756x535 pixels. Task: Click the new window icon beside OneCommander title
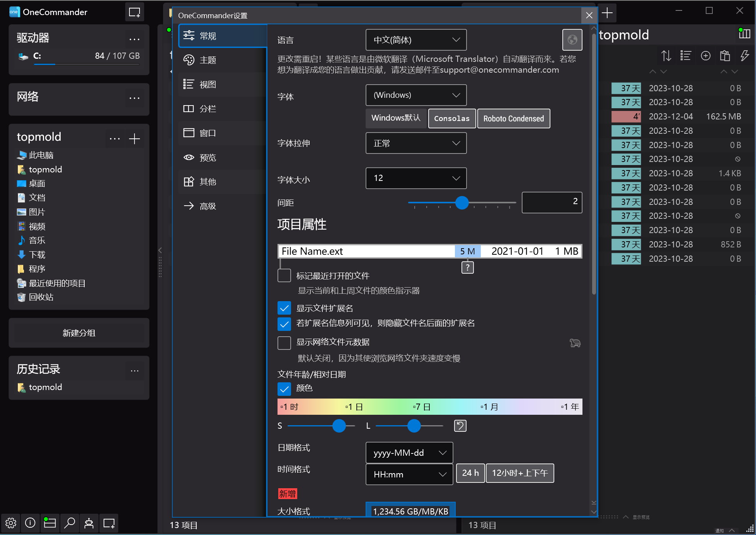pos(135,12)
